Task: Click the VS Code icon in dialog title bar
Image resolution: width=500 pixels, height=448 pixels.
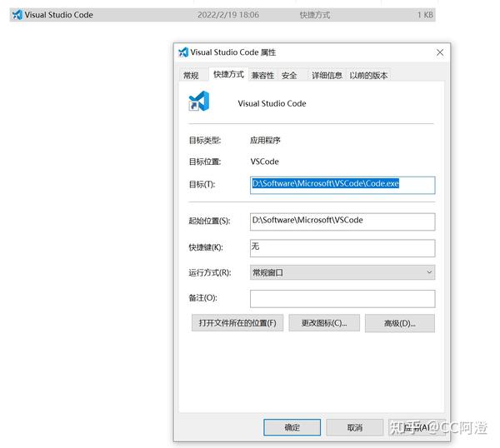Action: coord(183,52)
